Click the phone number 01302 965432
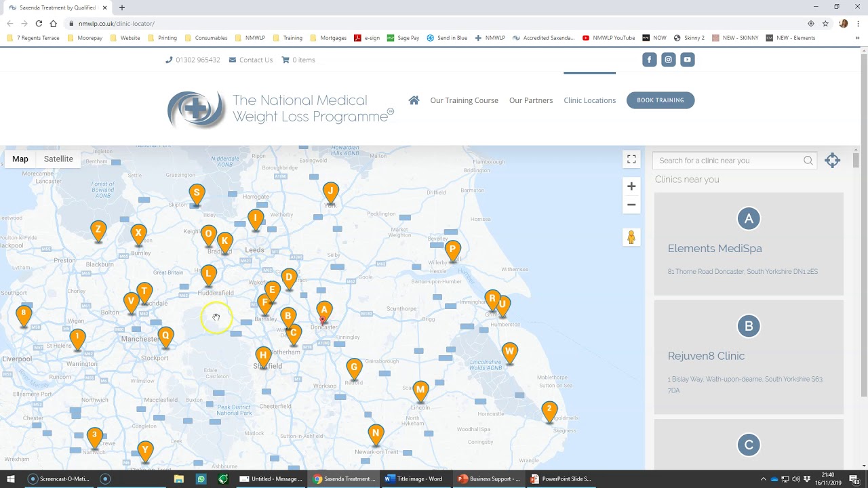868x488 pixels. [193, 60]
